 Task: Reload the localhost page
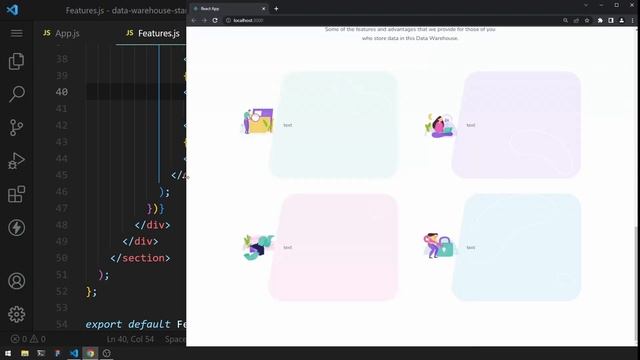click(215, 20)
